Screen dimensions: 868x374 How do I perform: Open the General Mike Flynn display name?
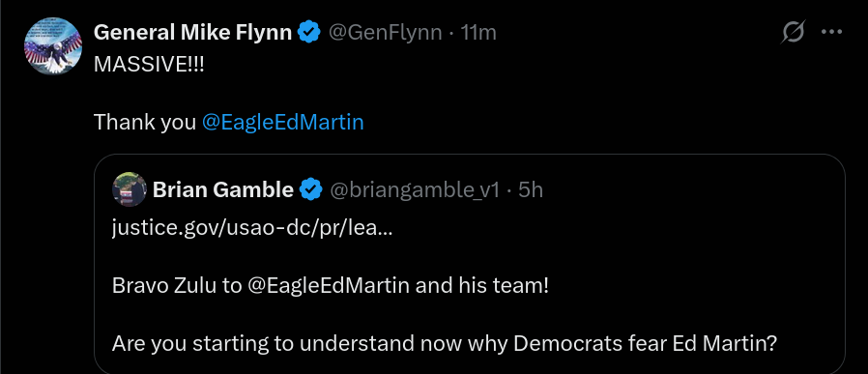pos(192,33)
